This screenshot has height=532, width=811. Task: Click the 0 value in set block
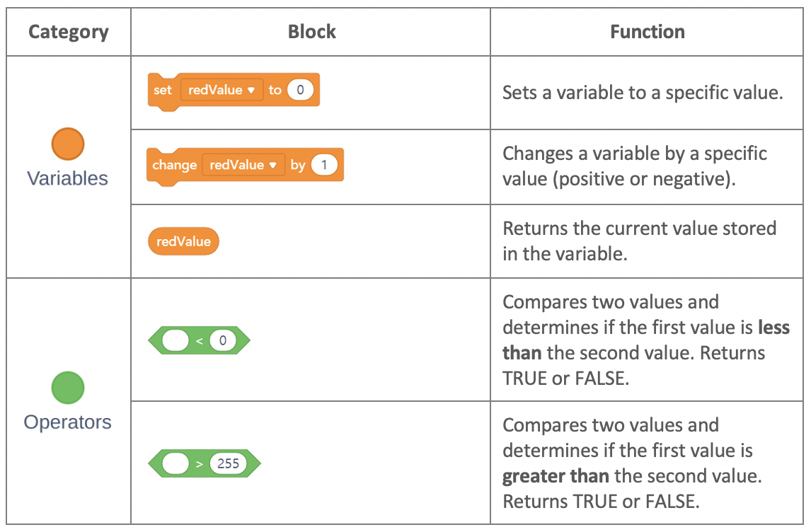pos(300,90)
